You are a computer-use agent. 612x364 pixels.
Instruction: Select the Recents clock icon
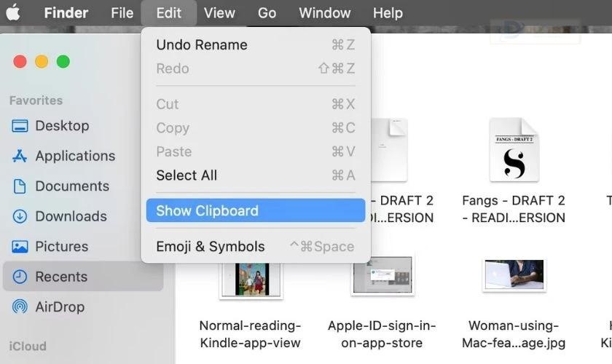(x=20, y=277)
